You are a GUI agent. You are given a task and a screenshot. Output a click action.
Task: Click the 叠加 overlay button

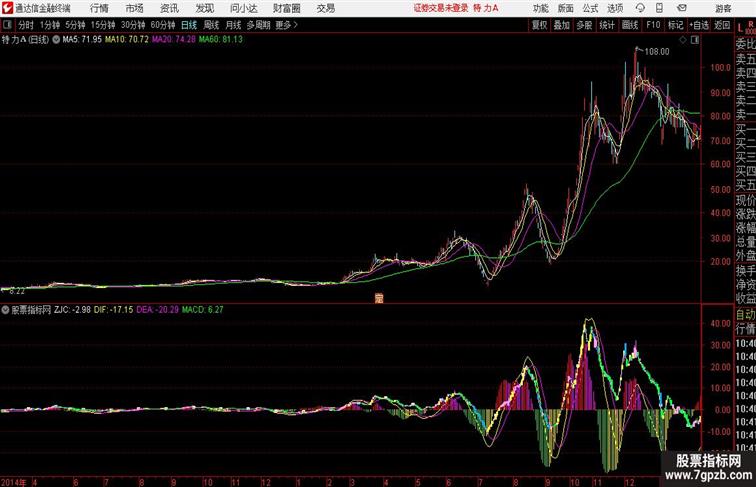point(562,25)
